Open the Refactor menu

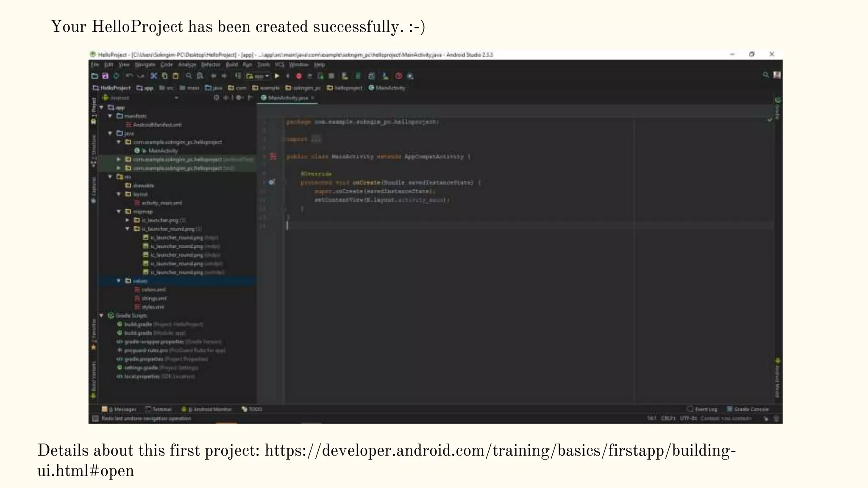pyautogui.click(x=211, y=65)
